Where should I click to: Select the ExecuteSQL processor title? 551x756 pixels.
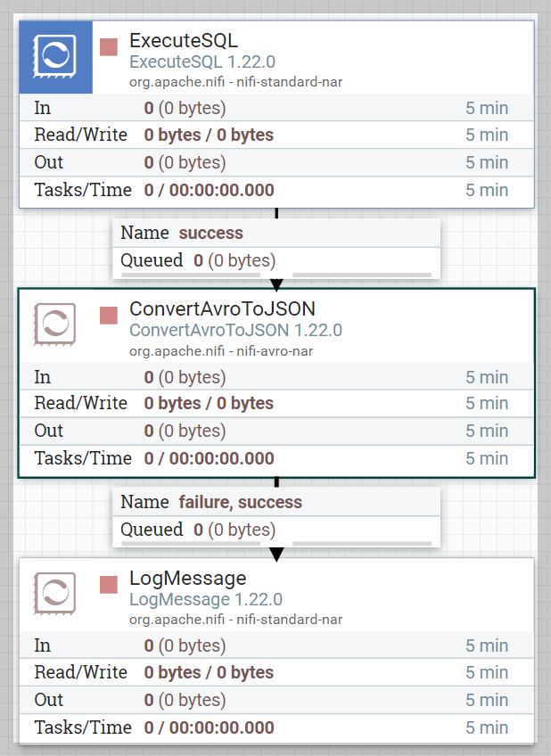pos(184,40)
